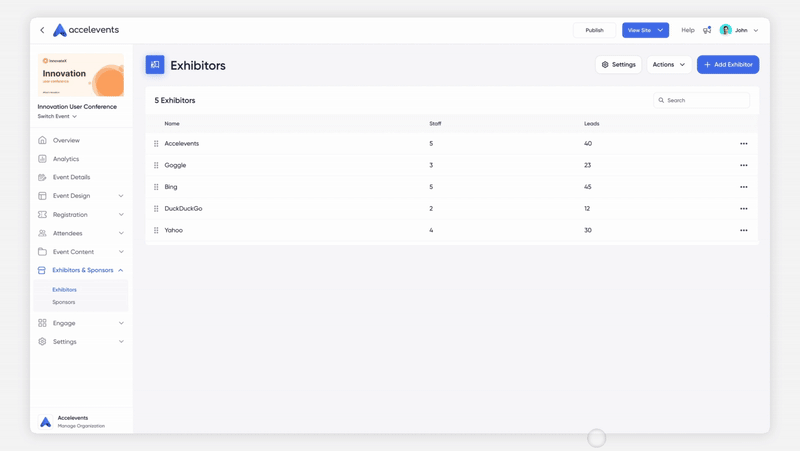This screenshot has width=800, height=451.
Task: Click the Goggle exhibitor name
Action: coord(175,165)
